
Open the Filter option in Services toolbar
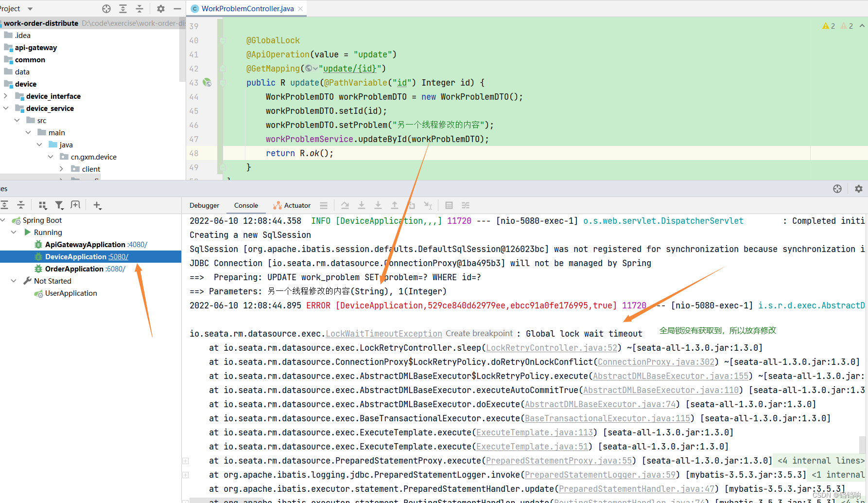point(59,205)
